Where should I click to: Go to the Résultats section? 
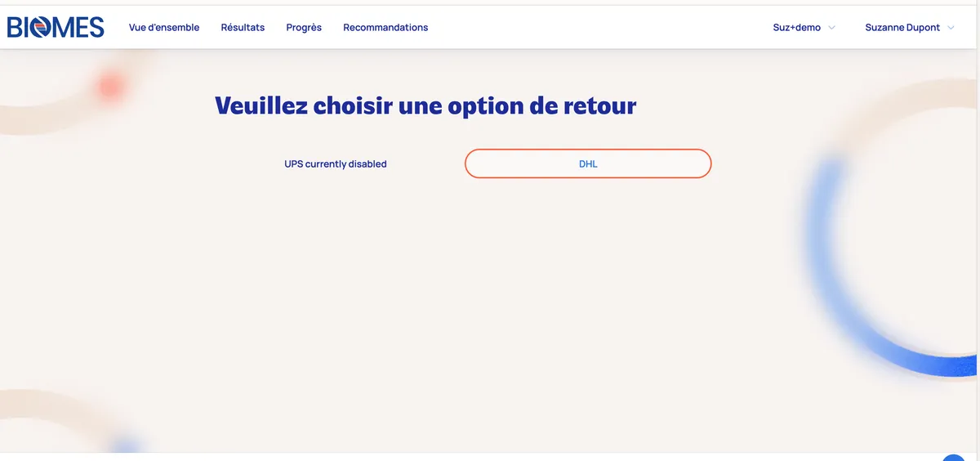coord(243,28)
